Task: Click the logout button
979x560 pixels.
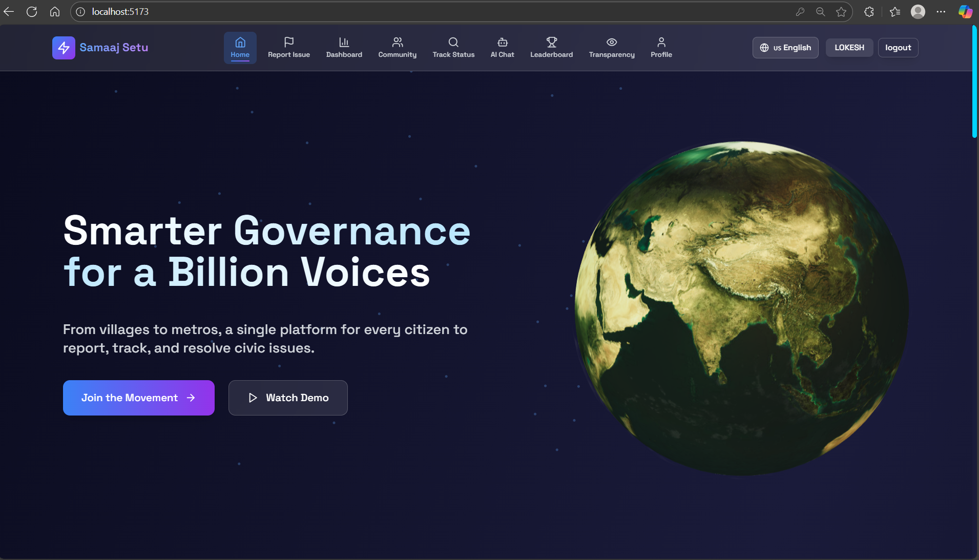Action: (898, 48)
